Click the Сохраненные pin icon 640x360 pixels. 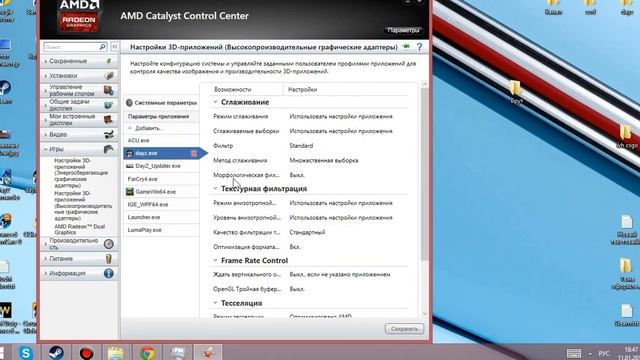coord(109,61)
